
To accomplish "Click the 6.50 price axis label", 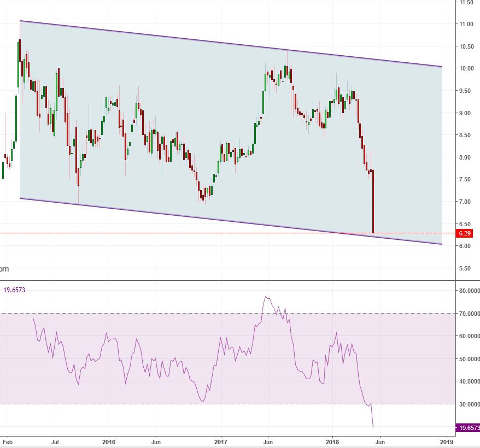I will tap(465, 224).
